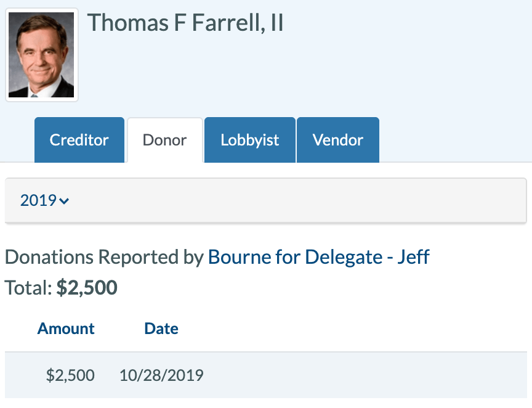Select the Donor tab
Viewport: 532px width, 408px height.
click(165, 140)
